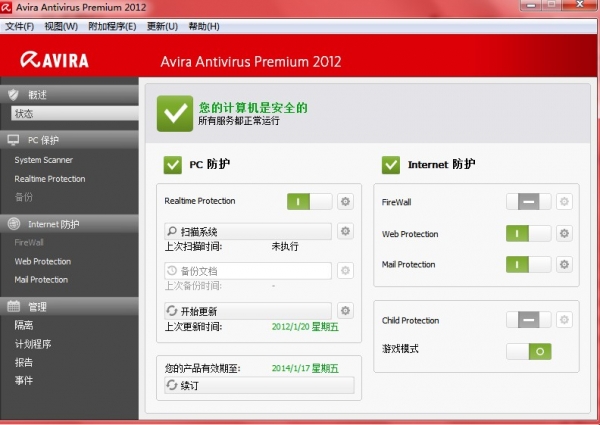Screen dimensions: 600x425
Task: Click magnifier icon in 扫描系统 button
Action: 172,231
